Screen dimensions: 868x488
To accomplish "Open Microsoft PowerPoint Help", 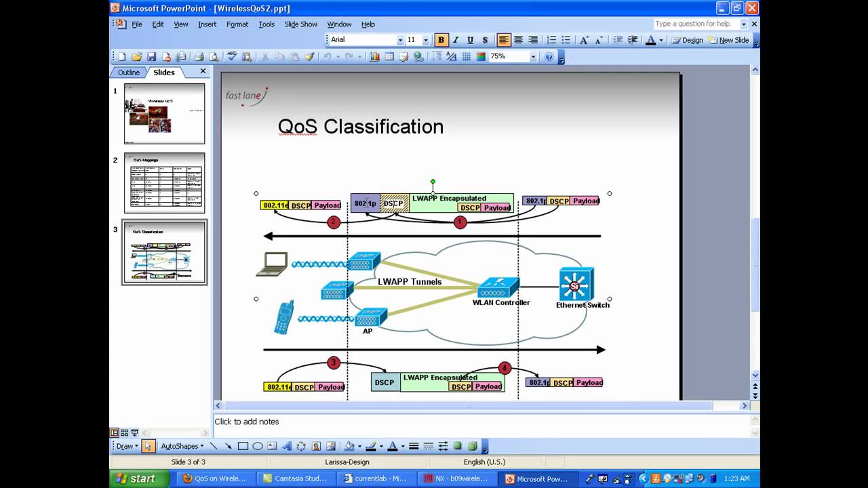I will pos(549,57).
